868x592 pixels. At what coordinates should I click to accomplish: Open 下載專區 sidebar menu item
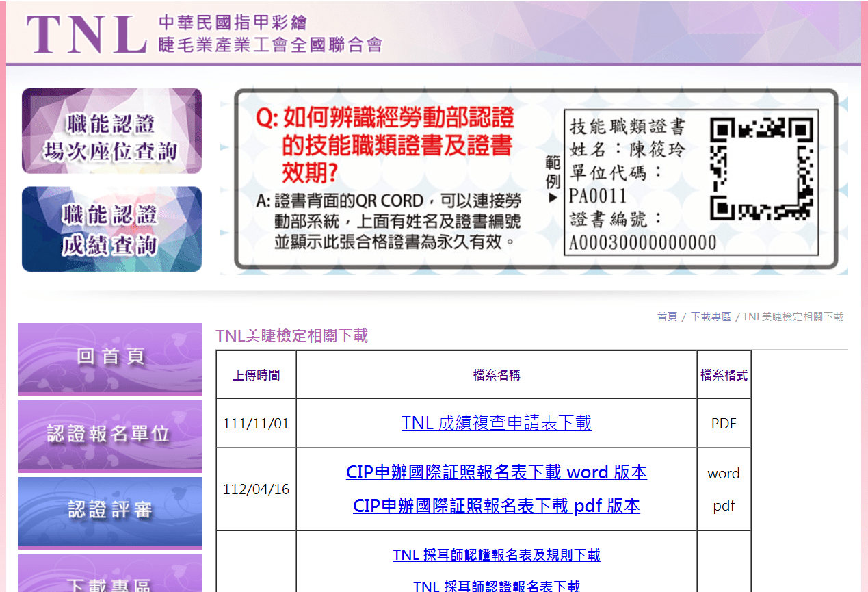pos(110,574)
